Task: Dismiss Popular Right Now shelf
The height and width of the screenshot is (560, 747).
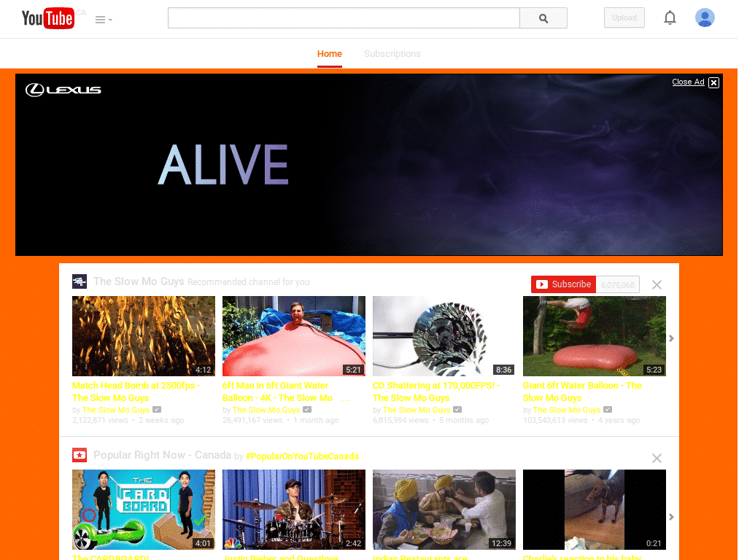Action: click(657, 458)
